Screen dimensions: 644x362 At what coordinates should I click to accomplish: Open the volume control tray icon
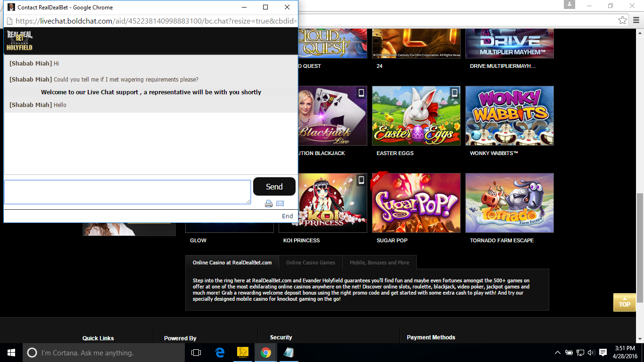tap(591, 353)
